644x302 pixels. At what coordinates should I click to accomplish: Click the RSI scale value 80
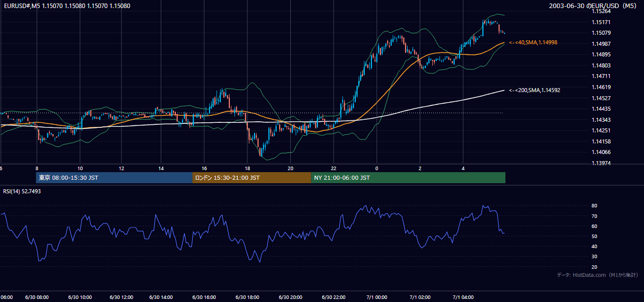(x=594, y=206)
